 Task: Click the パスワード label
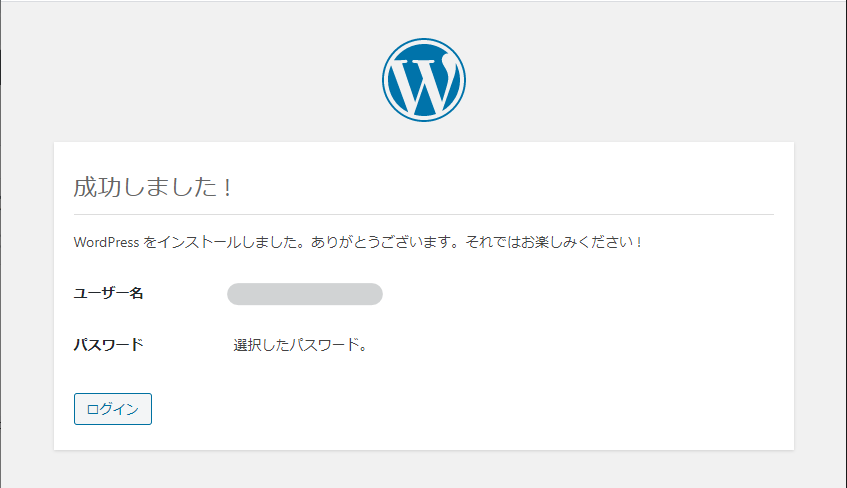coord(109,345)
